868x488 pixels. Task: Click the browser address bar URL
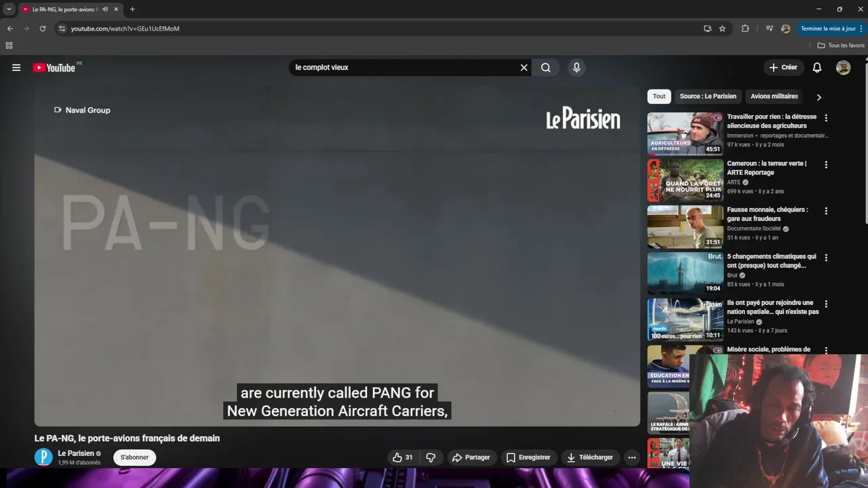coord(125,28)
